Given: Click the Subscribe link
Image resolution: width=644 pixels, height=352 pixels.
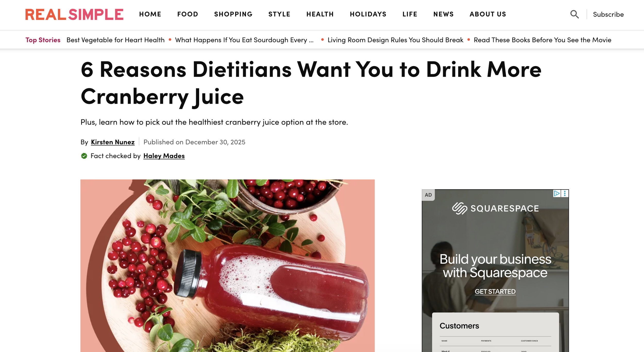Looking at the screenshot, I should (608, 14).
